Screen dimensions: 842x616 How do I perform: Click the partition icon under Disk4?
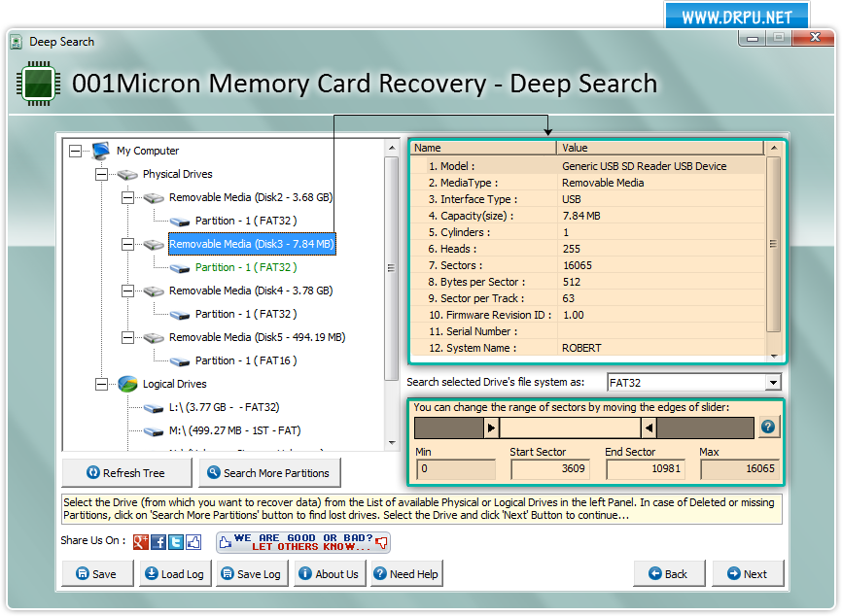180,315
